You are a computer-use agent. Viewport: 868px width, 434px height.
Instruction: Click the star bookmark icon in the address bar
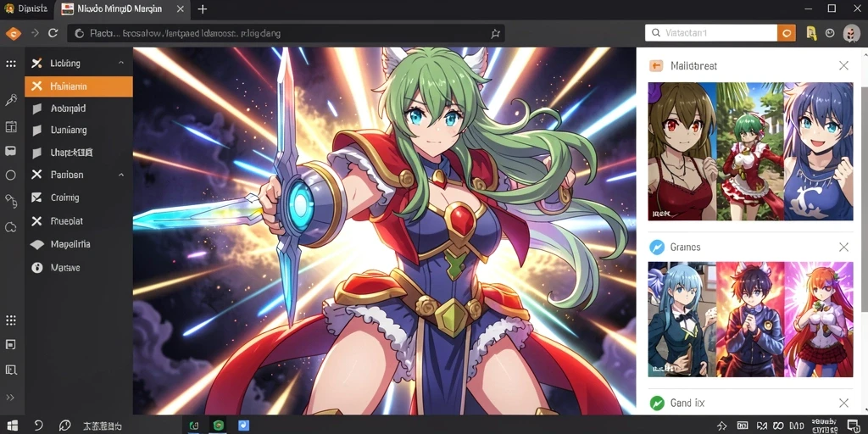[495, 33]
